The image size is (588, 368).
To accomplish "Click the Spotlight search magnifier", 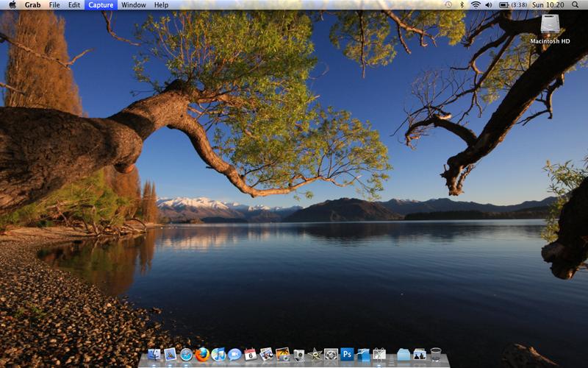I will pos(576,5).
